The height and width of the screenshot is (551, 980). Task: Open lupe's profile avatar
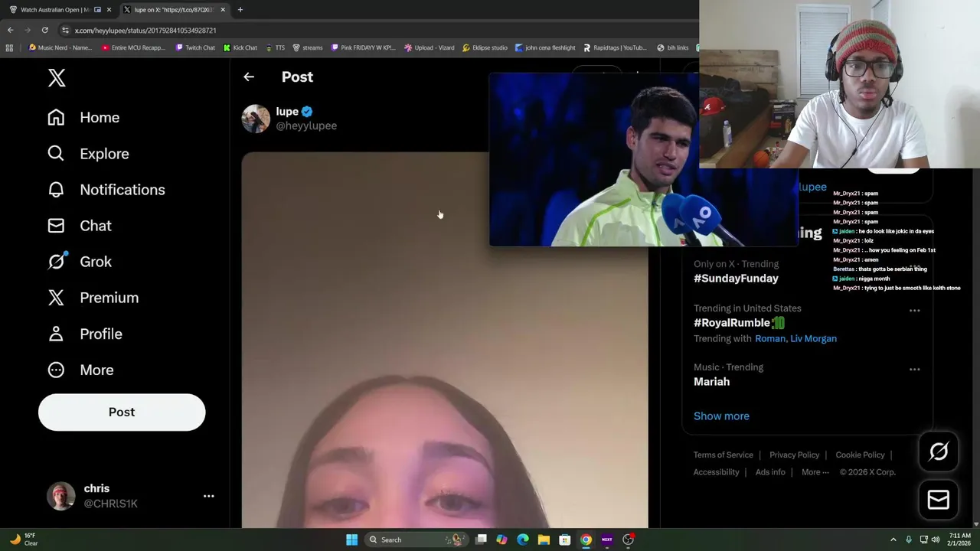256,119
